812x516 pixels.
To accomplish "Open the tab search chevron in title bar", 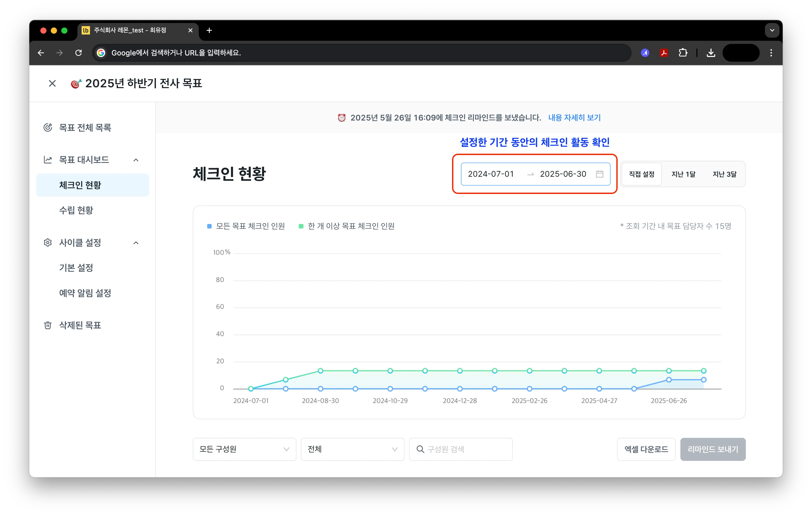I will pos(772,30).
